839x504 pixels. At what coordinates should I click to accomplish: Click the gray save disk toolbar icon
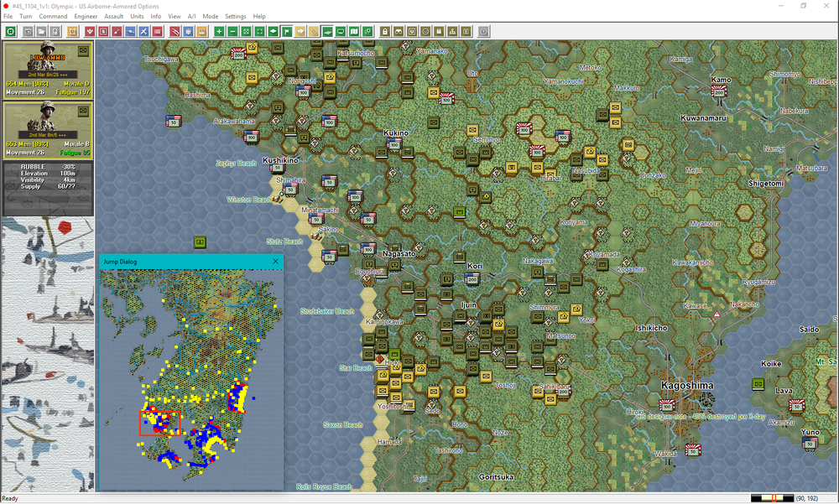pos(55,32)
